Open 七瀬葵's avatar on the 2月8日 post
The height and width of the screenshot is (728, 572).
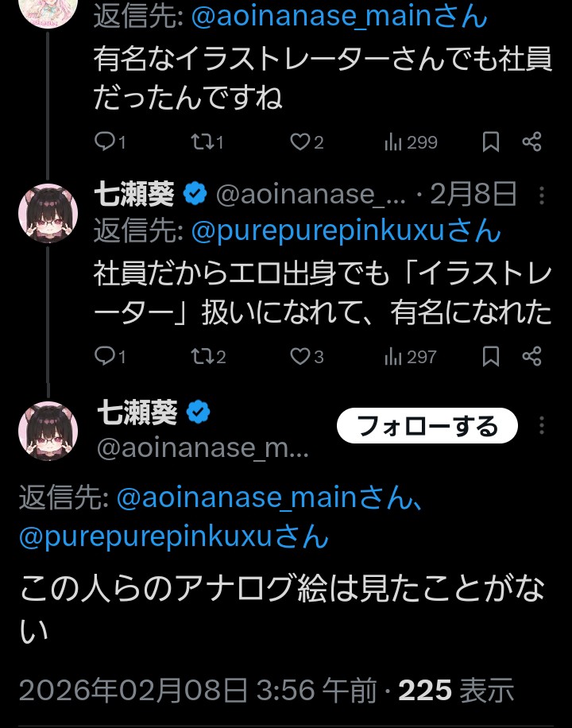48,212
